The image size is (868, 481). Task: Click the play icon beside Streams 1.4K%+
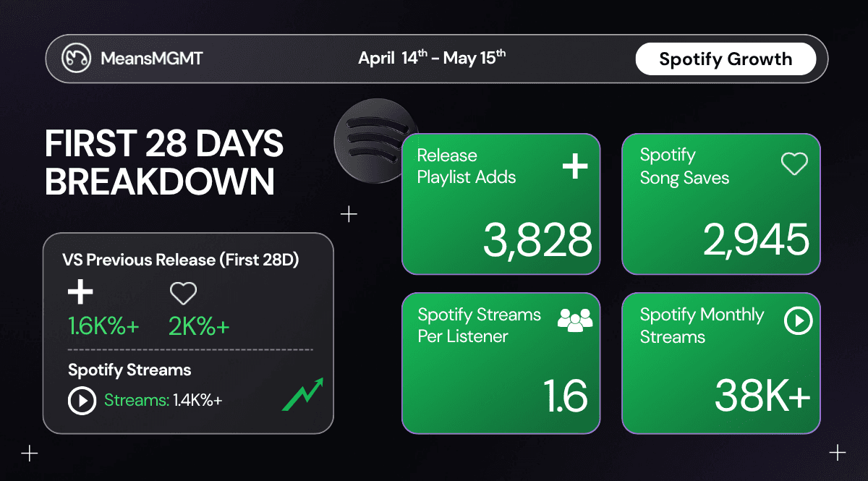82,401
